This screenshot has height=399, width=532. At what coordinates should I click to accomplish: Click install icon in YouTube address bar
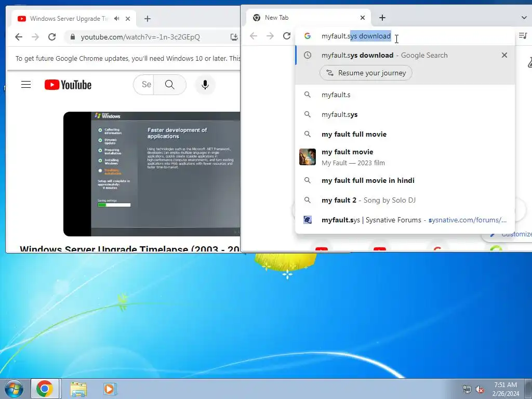pos(234,37)
